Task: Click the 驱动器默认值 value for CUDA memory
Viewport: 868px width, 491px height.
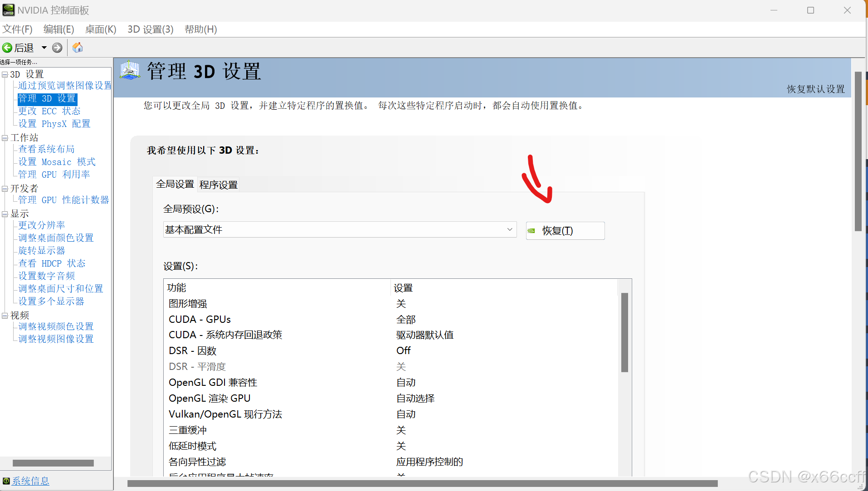Action: (x=425, y=335)
